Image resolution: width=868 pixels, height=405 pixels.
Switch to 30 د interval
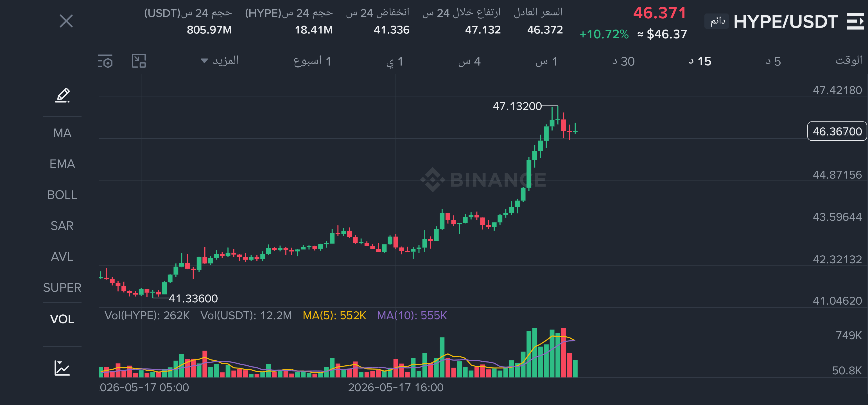click(x=623, y=61)
